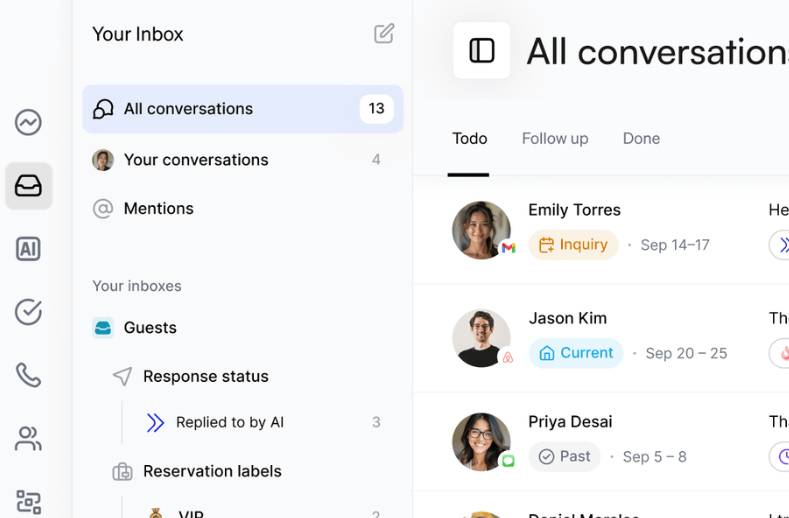Viewport: 789px width, 518px height.
Task: Click the message badge on Priya Desai avatar
Action: click(x=508, y=461)
